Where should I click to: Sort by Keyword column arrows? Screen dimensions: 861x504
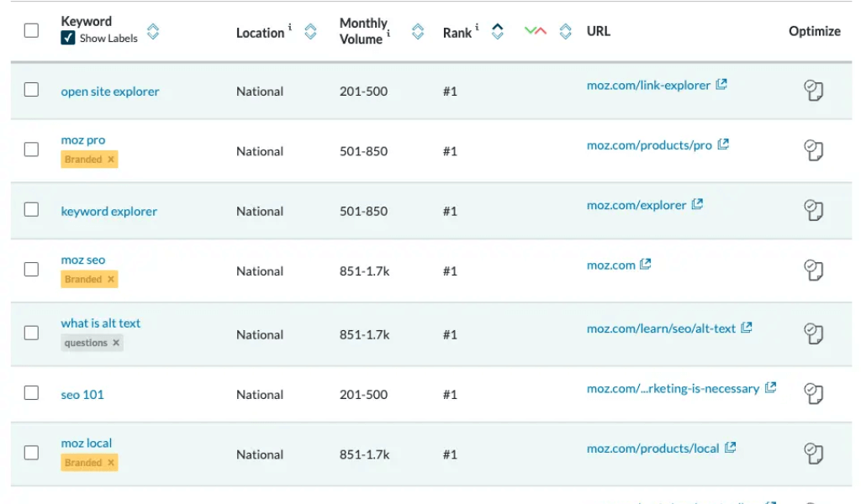153,31
